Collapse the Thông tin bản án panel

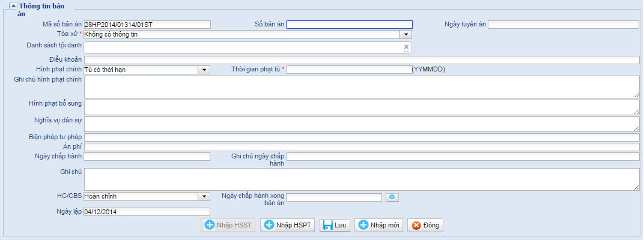13,6
